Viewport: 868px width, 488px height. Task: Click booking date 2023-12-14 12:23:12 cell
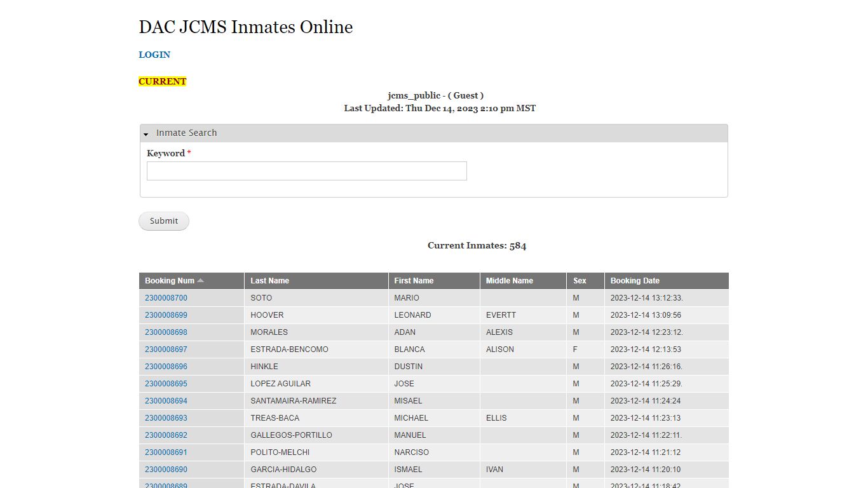coord(667,332)
